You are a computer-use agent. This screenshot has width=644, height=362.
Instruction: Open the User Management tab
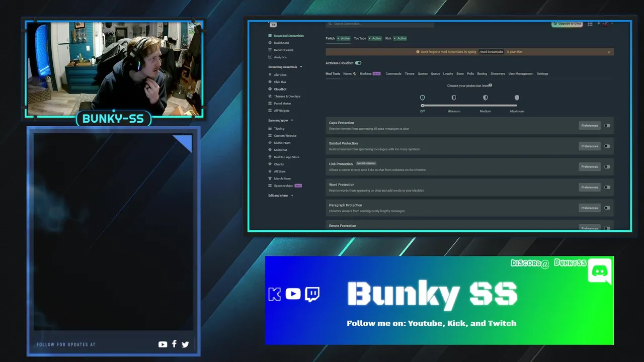click(x=521, y=73)
